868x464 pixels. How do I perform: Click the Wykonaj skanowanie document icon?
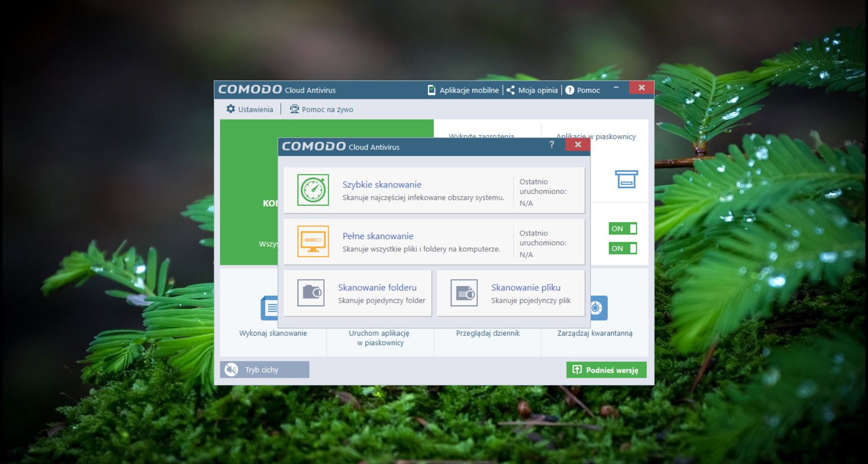pos(269,308)
